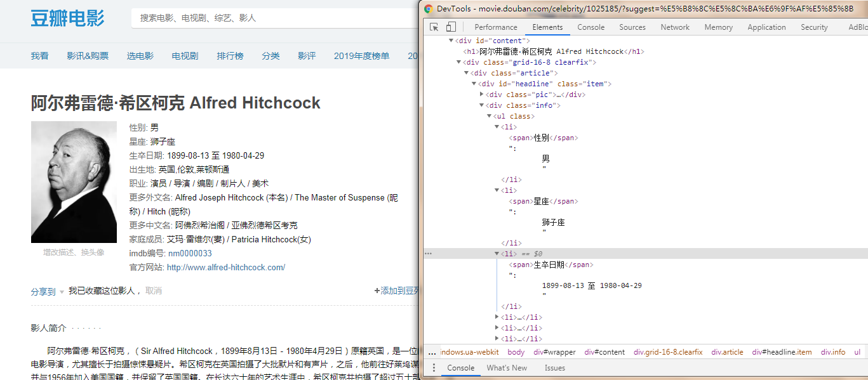Viewport: 868px width, 380px height.
Task: Switch to the Network panel
Action: 674,27
